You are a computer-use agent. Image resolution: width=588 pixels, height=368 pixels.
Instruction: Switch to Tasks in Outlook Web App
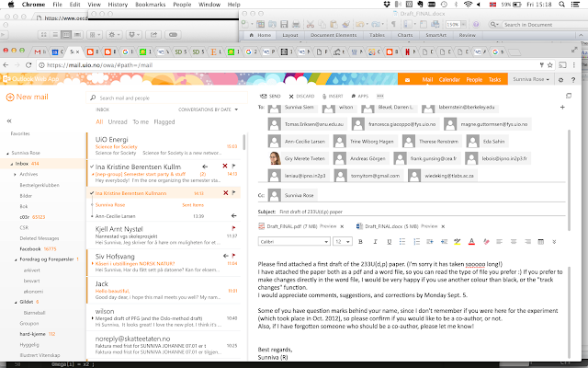(x=494, y=80)
